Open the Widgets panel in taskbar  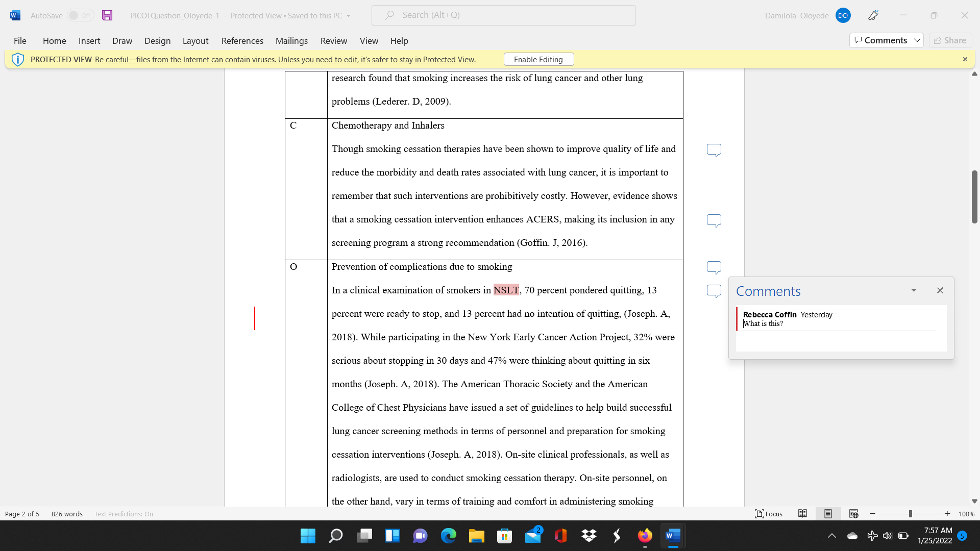(x=392, y=536)
